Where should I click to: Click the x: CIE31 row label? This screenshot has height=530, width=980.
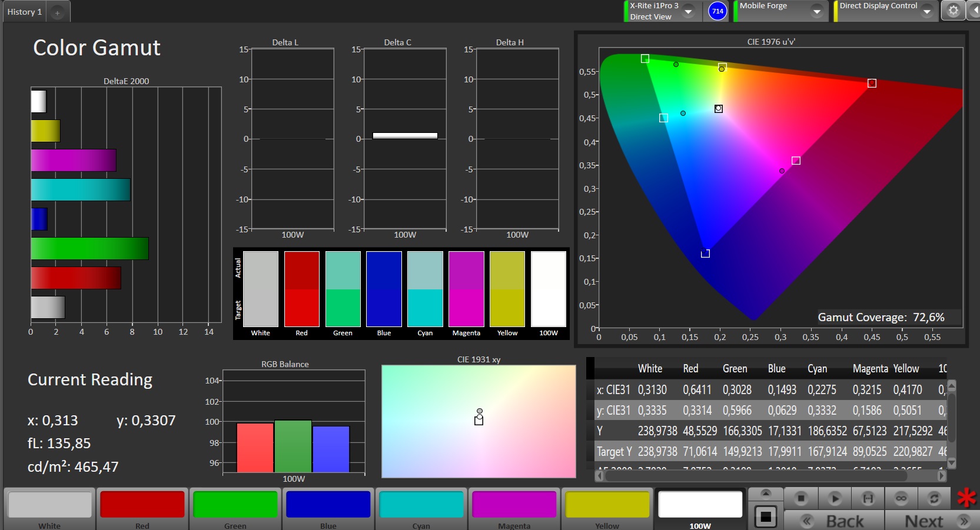tap(613, 390)
